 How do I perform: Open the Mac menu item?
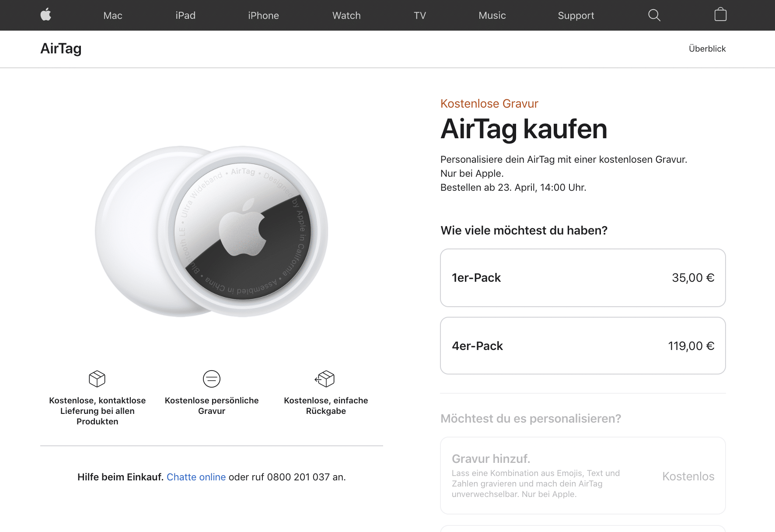tap(113, 16)
